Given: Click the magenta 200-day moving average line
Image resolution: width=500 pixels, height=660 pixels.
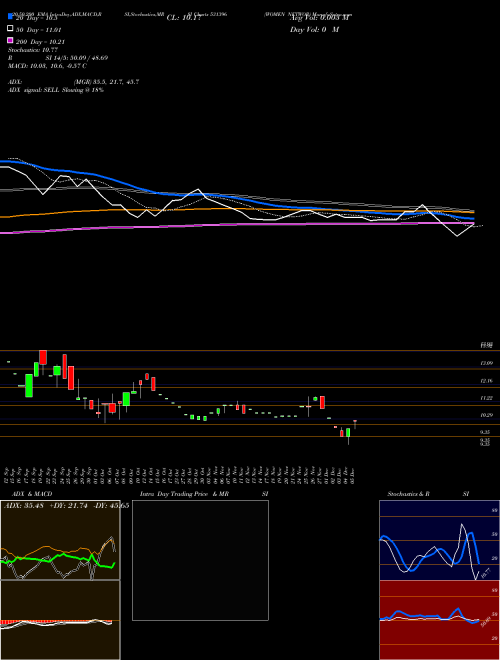Looking at the screenshot, I should [236, 225].
